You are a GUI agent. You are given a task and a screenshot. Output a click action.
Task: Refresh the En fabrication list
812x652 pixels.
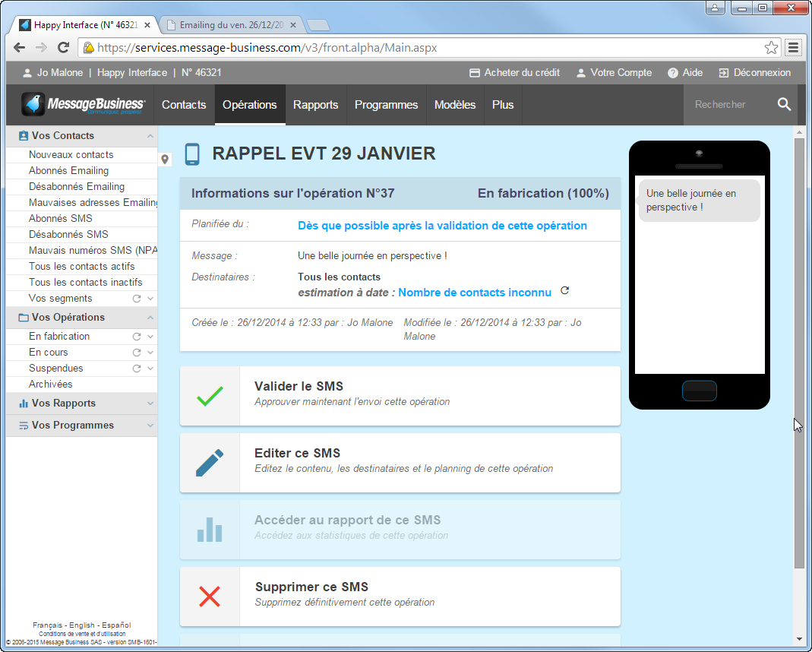pyautogui.click(x=137, y=336)
